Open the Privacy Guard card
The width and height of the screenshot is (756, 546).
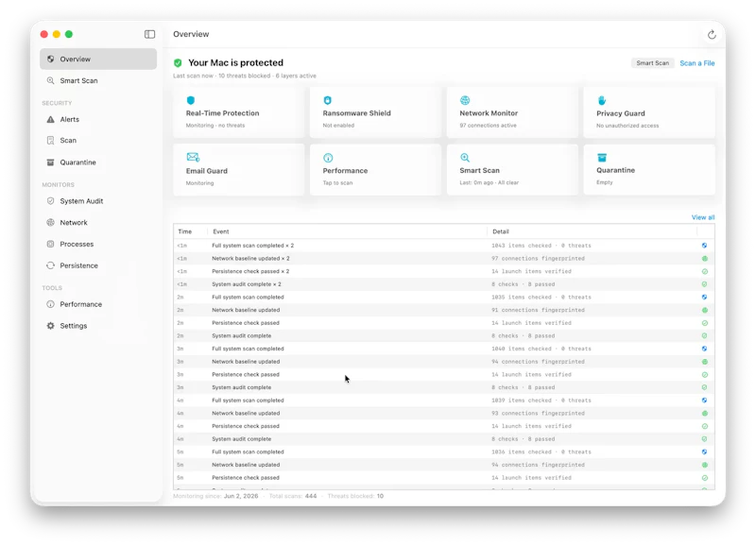649,112
